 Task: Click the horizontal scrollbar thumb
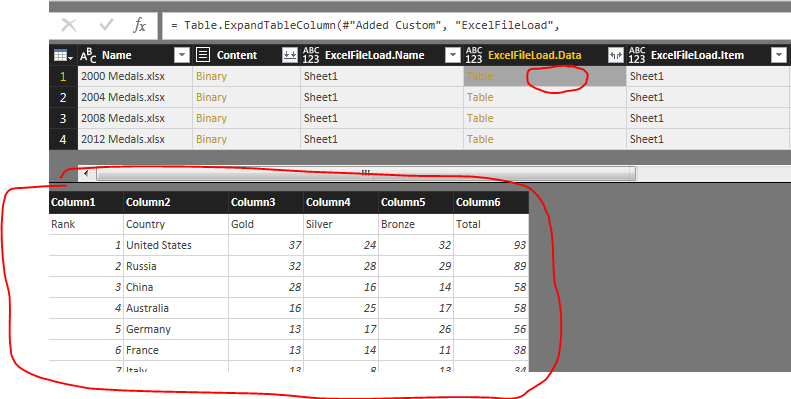pos(366,174)
